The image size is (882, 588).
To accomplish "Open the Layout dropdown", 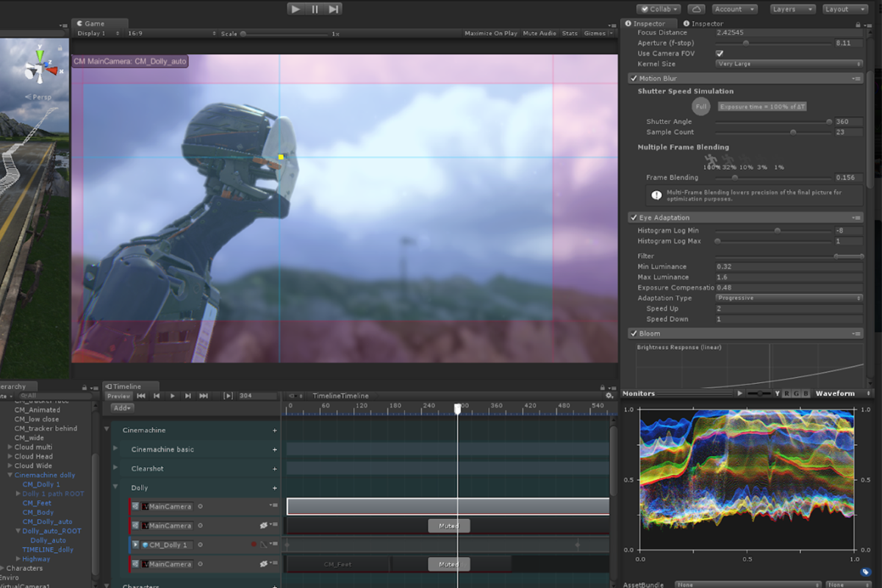I will 845,9.
